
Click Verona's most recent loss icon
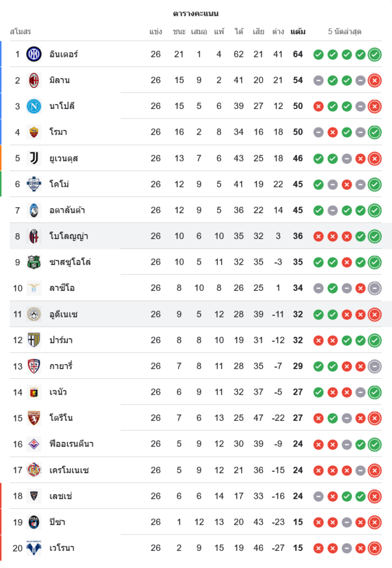374,548
